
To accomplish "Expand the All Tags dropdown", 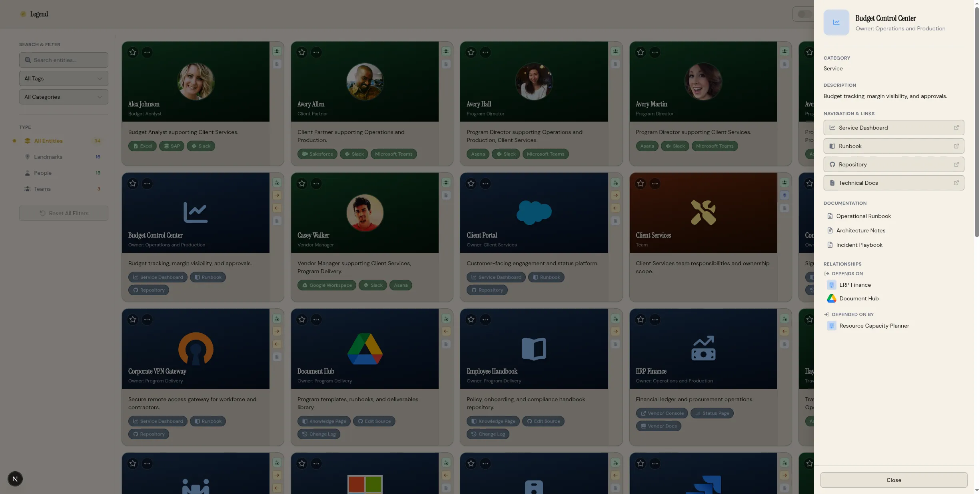I will coord(64,78).
